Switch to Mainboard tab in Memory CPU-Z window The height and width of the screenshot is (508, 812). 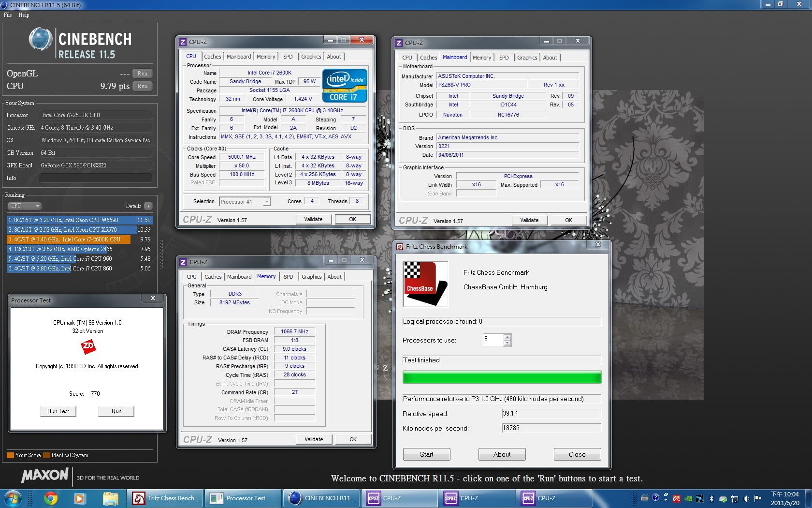pyautogui.click(x=239, y=277)
